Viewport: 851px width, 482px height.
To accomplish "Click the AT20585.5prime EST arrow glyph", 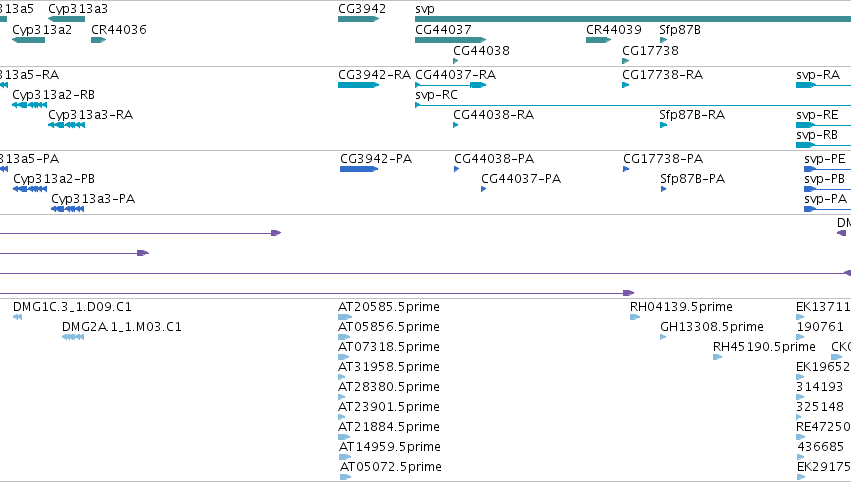I will (x=345, y=317).
